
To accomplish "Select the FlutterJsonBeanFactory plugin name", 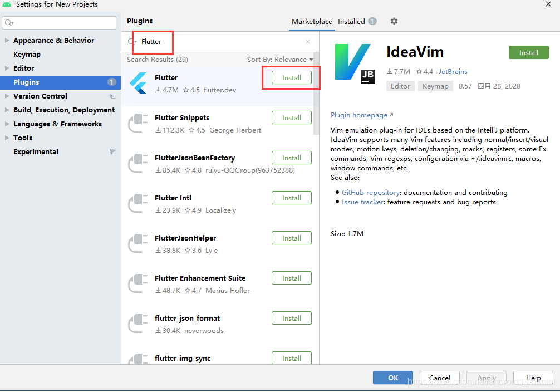I will click(195, 158).
